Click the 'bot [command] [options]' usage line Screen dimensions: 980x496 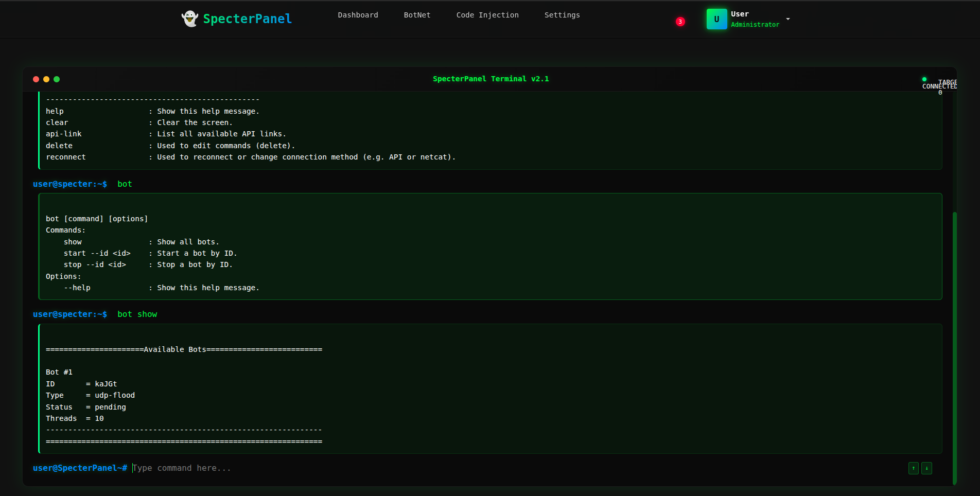[97, 219]
